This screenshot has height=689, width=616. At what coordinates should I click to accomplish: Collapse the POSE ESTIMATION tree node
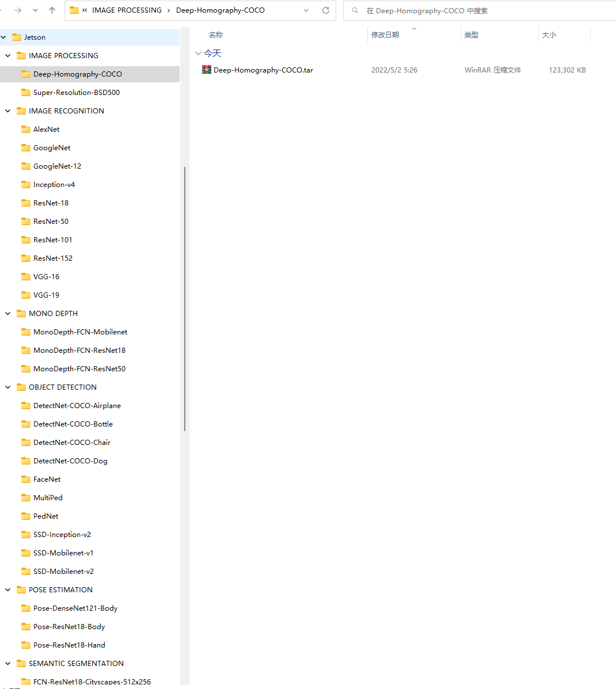tap(7, 590)
